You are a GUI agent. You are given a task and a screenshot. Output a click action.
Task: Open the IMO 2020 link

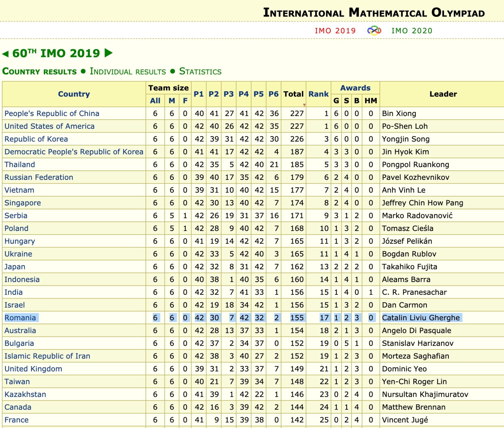click(x=412, y=31)
